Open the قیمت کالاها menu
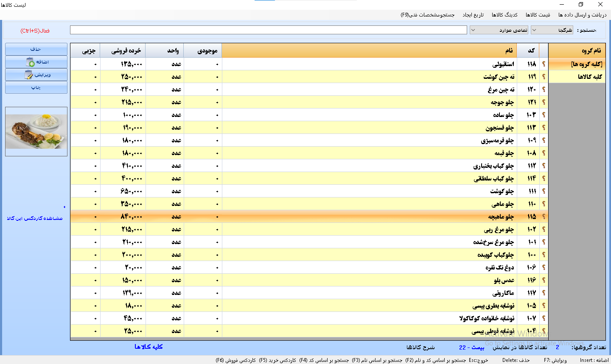The image size is (611, 364). (538, 15)
